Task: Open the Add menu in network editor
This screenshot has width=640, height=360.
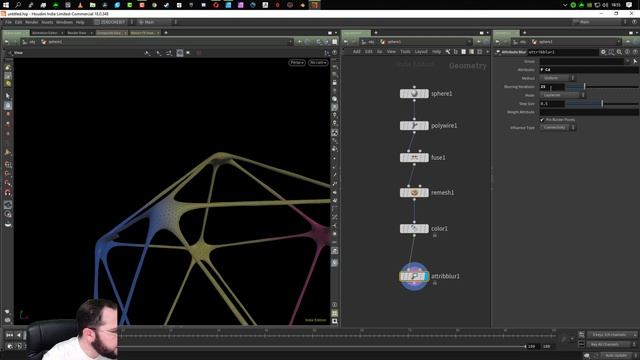Action: 356,52
